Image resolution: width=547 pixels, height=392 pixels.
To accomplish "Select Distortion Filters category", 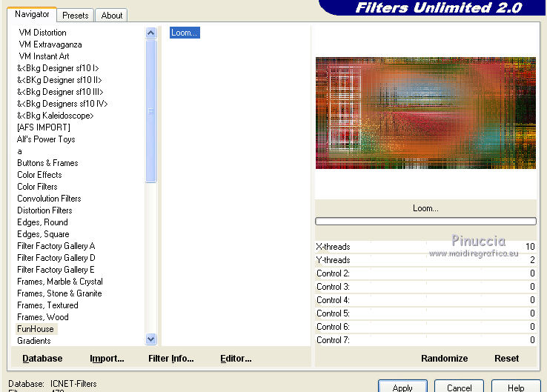I will pos(44,210).
